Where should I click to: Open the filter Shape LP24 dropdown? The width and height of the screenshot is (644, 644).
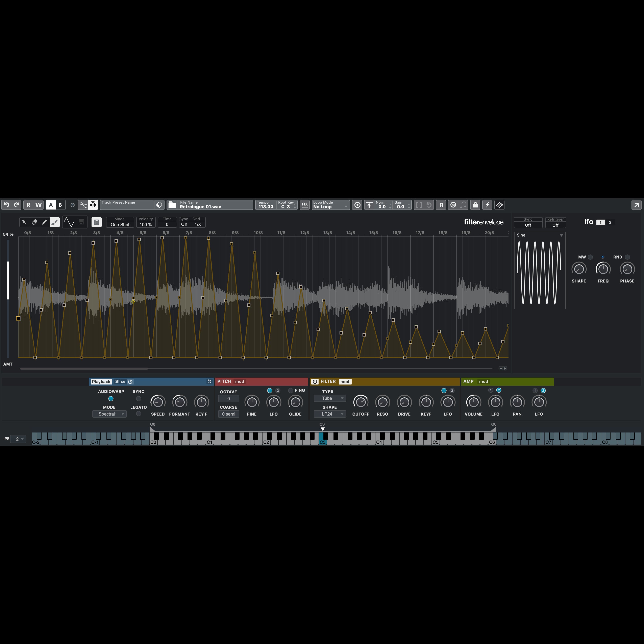(330, 414)
